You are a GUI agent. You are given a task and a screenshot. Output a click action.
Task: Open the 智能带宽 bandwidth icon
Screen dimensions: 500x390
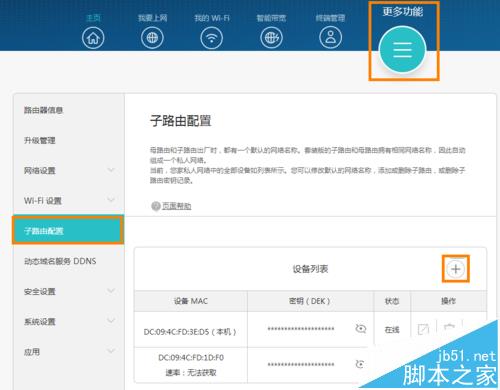point(271,38)
